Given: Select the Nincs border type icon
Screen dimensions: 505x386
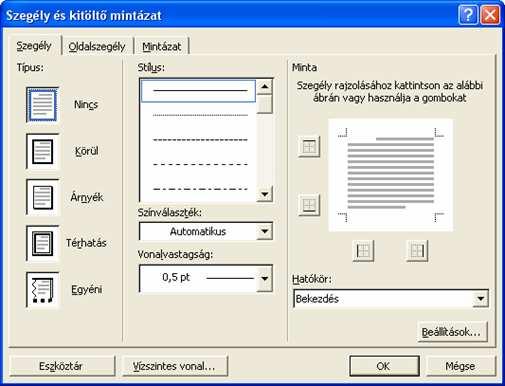Looking at the screenshot, I should pyautogui.click(x=42, y=105).
